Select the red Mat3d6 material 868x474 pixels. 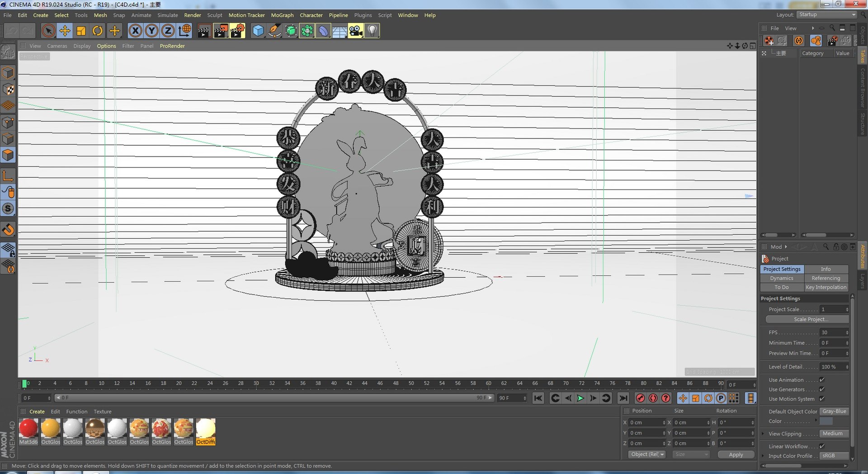point(28,431)
